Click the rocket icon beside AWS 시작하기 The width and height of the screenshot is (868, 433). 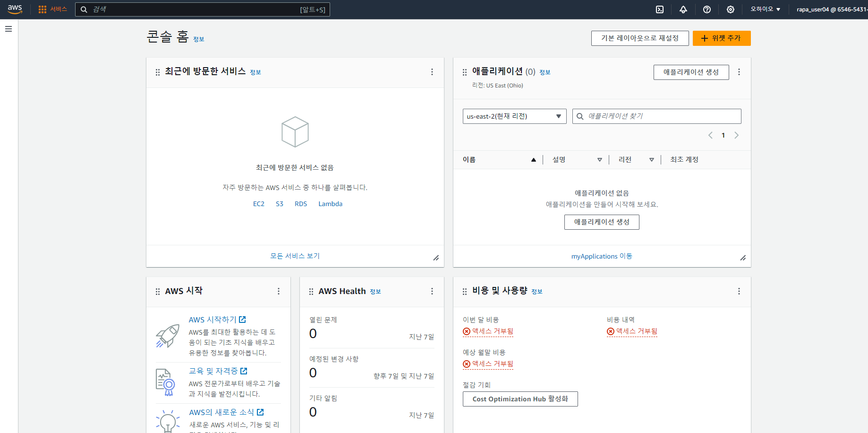point(168,336)
